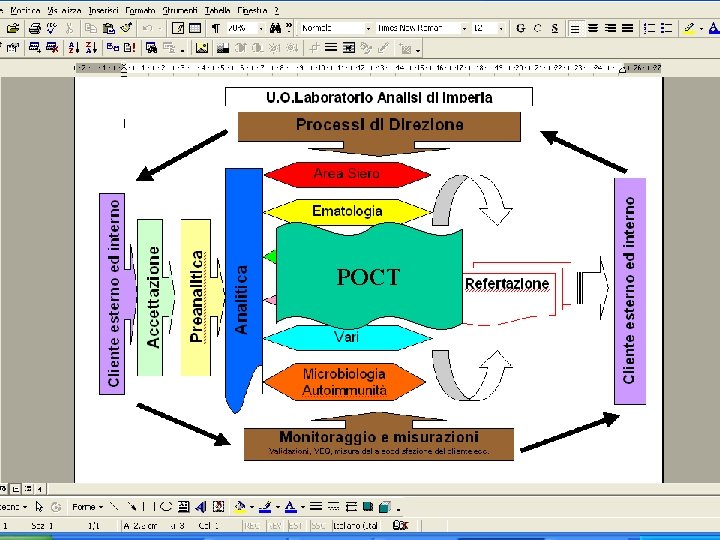Image resolution: width=720 pixels, height=540 pixels.
Task: Set justified text alignment
Action: coord(627,28)
